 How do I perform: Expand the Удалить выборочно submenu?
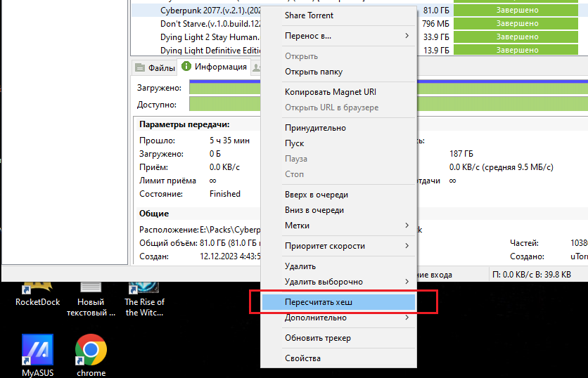338,282
